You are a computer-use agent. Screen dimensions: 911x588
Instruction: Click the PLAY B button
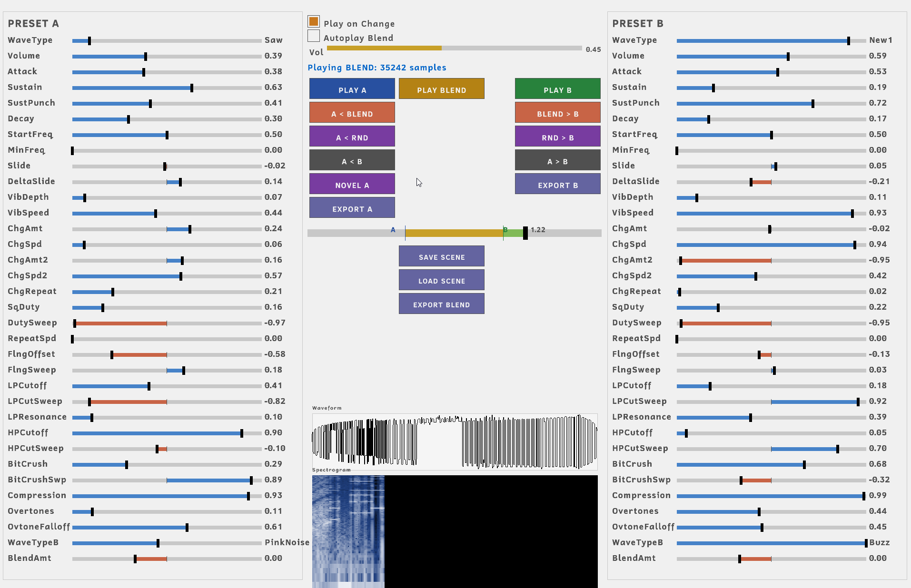tap(558, 89)
